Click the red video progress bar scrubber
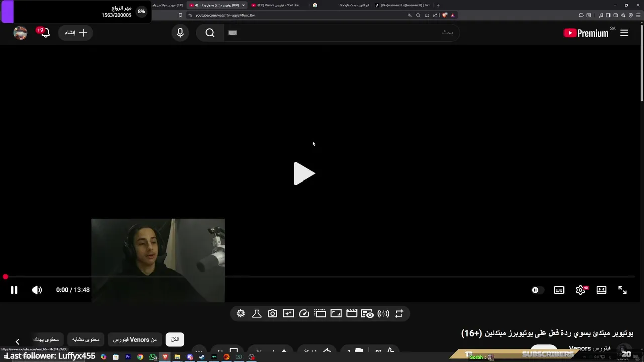Screen dimensions: 644x362 (x=5, y=277)
